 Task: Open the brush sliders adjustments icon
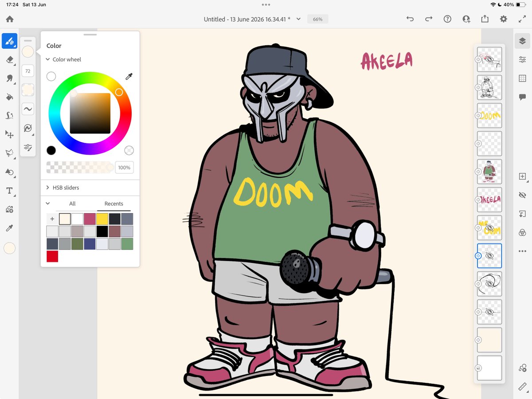pyautogui.click(x=28, y=147)
